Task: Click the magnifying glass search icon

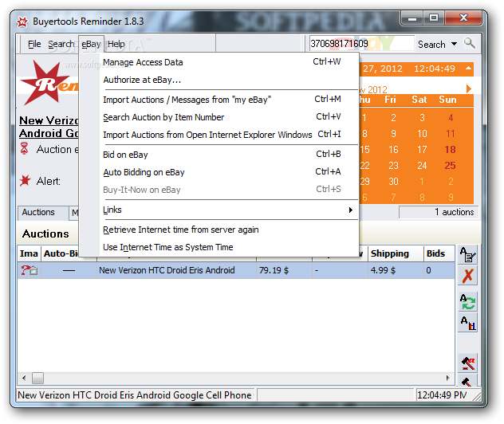Action: 469,43
